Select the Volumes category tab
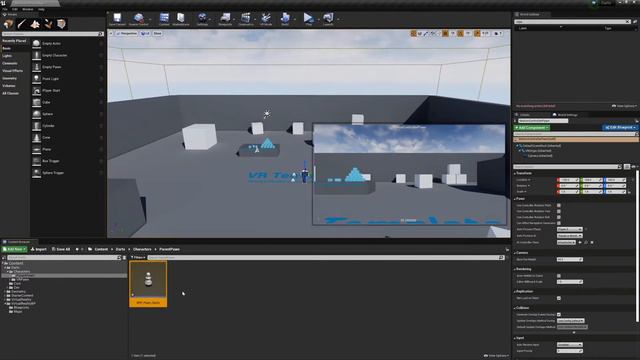Image resolution: width=640 pixels, height=360 pixels. tap(9, 86)
